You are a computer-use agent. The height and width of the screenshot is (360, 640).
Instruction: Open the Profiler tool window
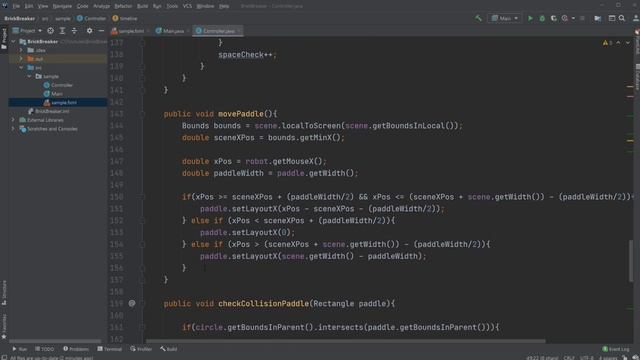pyautogui.click(x=141, y=349)
